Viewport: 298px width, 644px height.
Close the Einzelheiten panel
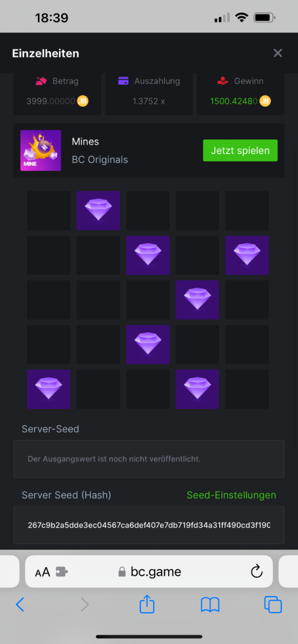coord(278,53)
